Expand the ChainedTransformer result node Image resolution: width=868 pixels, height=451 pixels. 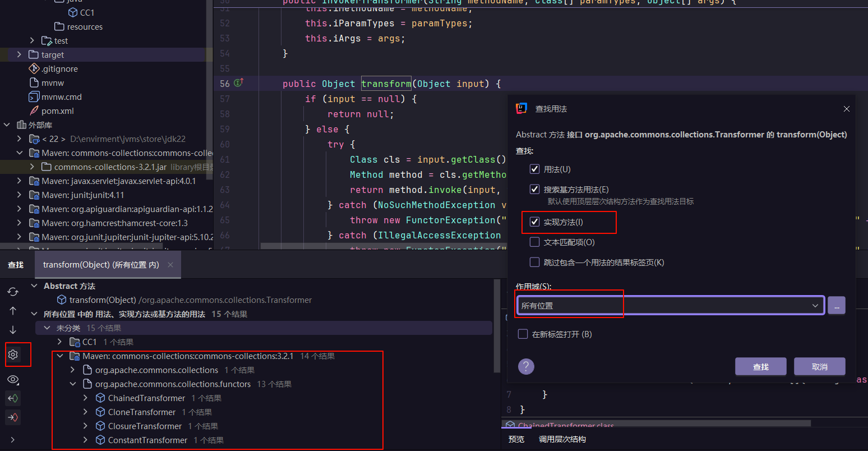click(x=85, y=398)
